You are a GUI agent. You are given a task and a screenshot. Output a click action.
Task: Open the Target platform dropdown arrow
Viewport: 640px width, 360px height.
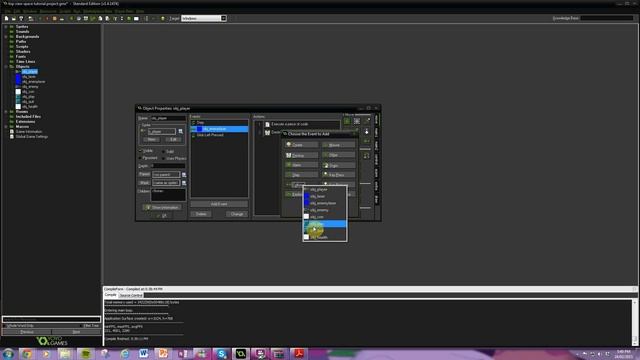[223, 18]
